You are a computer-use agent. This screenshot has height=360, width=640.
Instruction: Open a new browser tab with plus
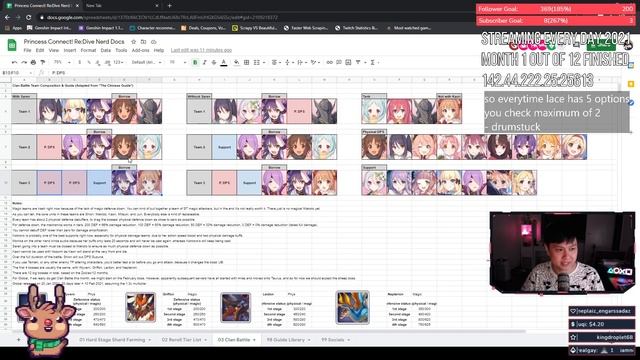169,6
